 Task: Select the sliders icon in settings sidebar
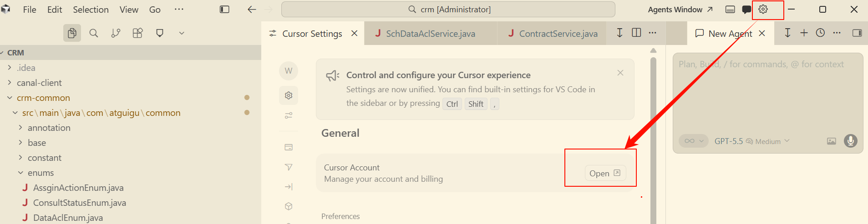pos(289,115)
